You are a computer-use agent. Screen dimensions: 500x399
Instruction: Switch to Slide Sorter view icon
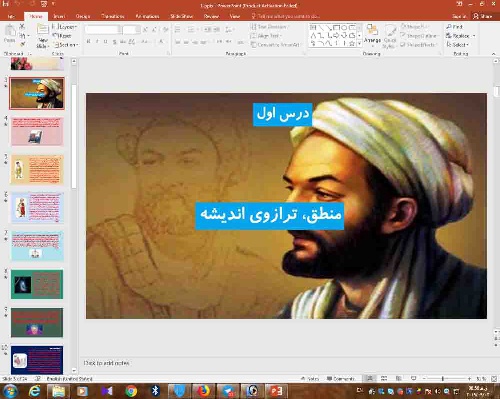click(x=384, y=378)
